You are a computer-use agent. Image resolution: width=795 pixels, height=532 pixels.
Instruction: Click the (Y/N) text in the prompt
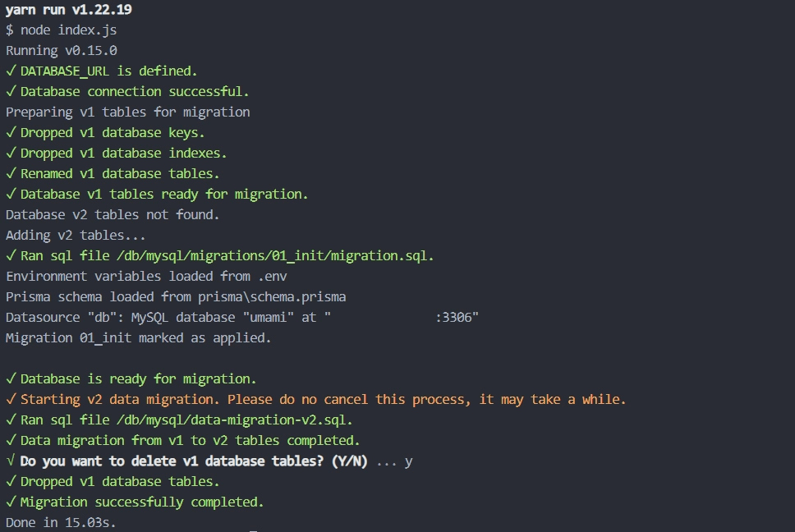pos(349,461)
